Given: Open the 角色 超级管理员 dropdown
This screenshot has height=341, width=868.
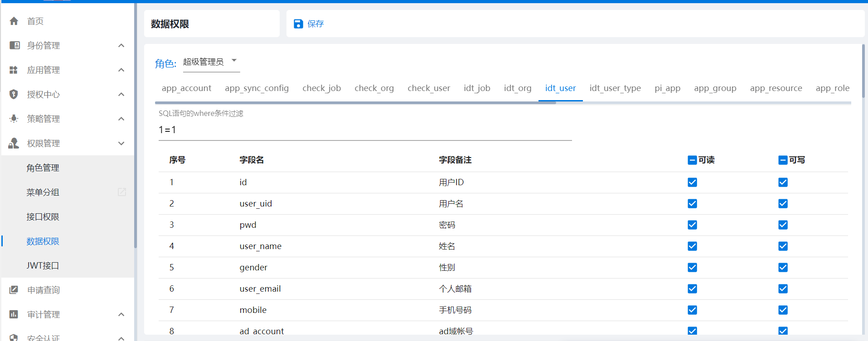Looking at the screenshot, I should point(211,62).
